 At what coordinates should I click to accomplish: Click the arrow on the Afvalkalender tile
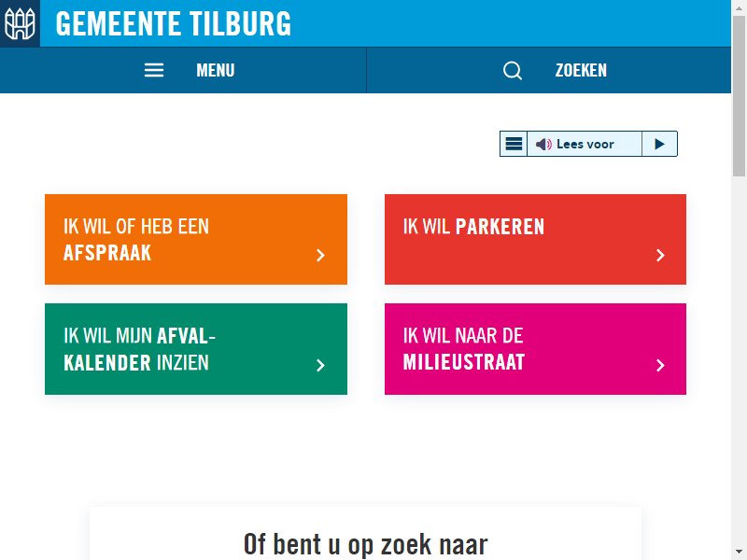coord(320,365)
